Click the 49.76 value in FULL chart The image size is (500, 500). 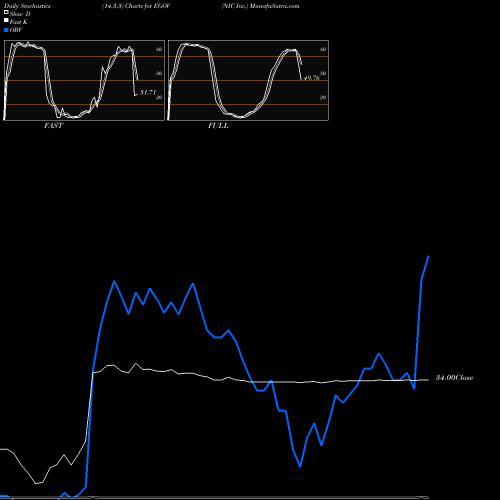[312, 78]
